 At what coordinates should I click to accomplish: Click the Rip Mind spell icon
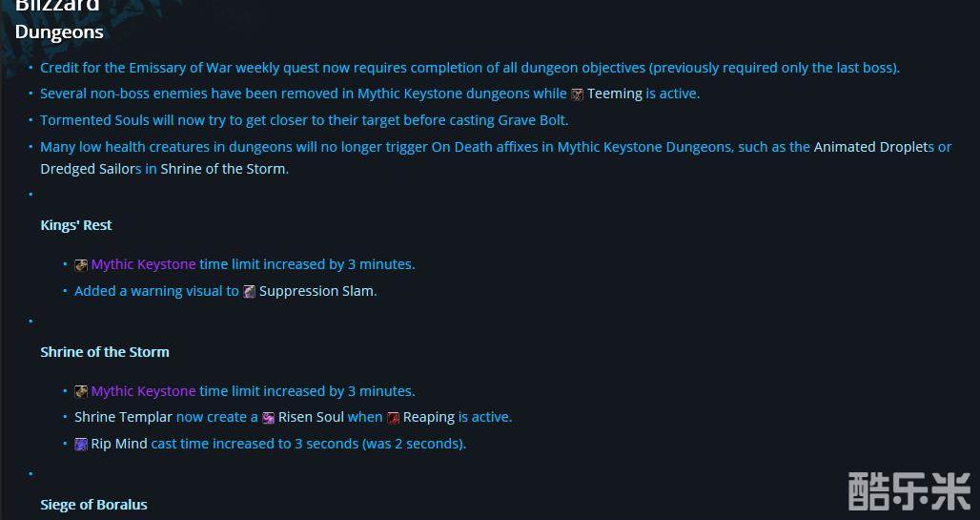click(81, 445)
